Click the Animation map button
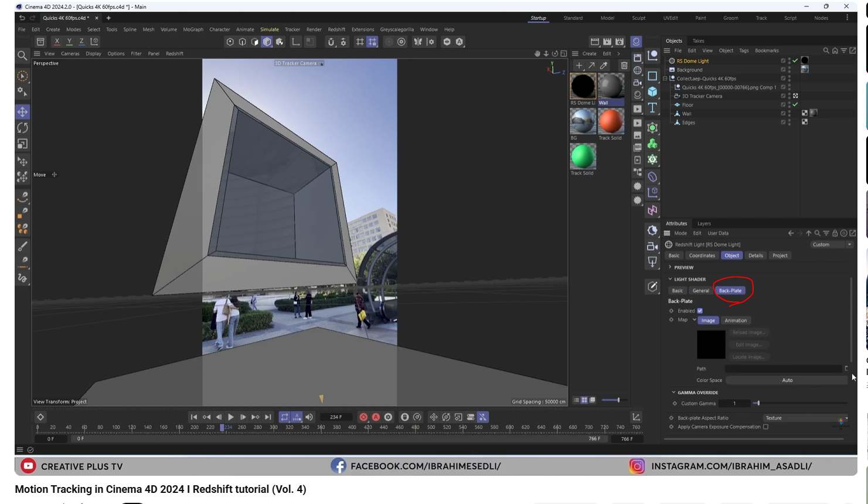 click(x=735, y=321)
